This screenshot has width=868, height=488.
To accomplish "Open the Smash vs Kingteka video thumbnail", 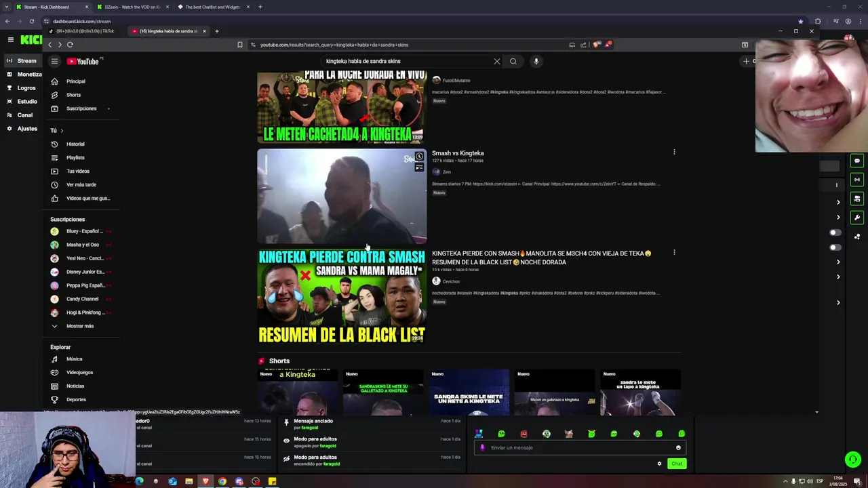I will pos(342,196).
